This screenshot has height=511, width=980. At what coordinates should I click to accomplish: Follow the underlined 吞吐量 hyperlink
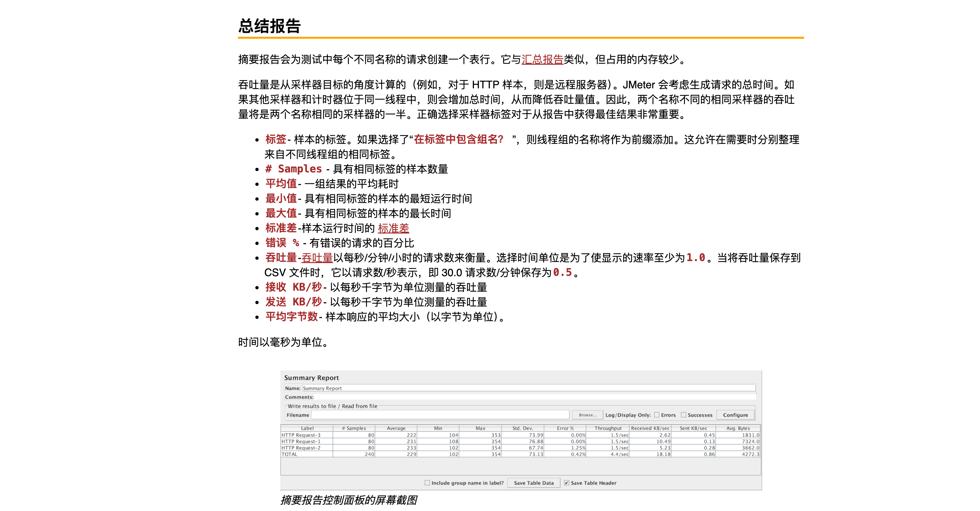[317, 258]
